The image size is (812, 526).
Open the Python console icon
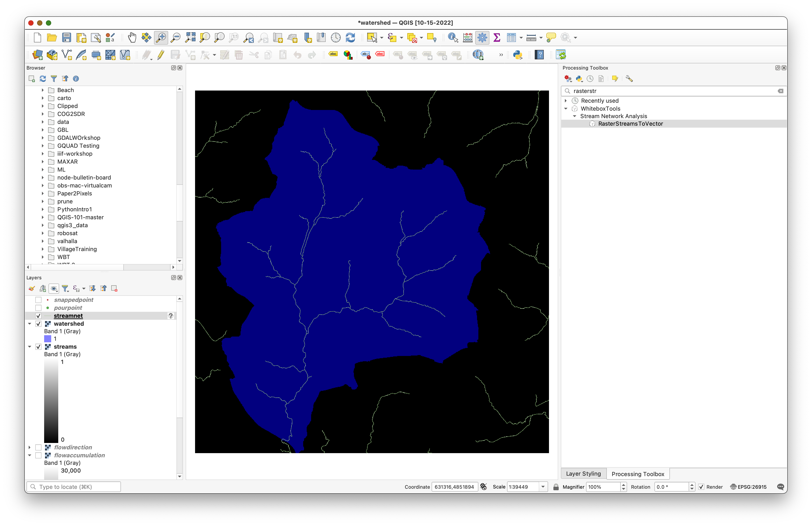coord(518,55)
